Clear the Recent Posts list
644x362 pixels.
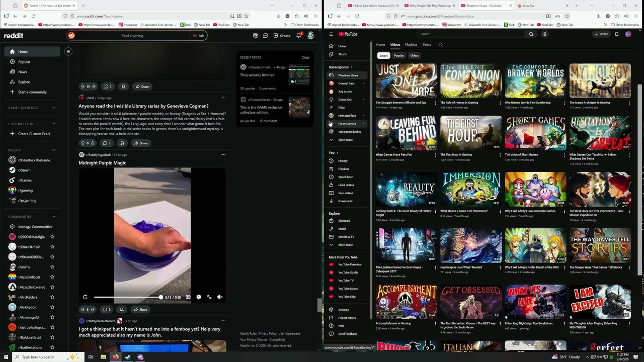pos(305,57)
